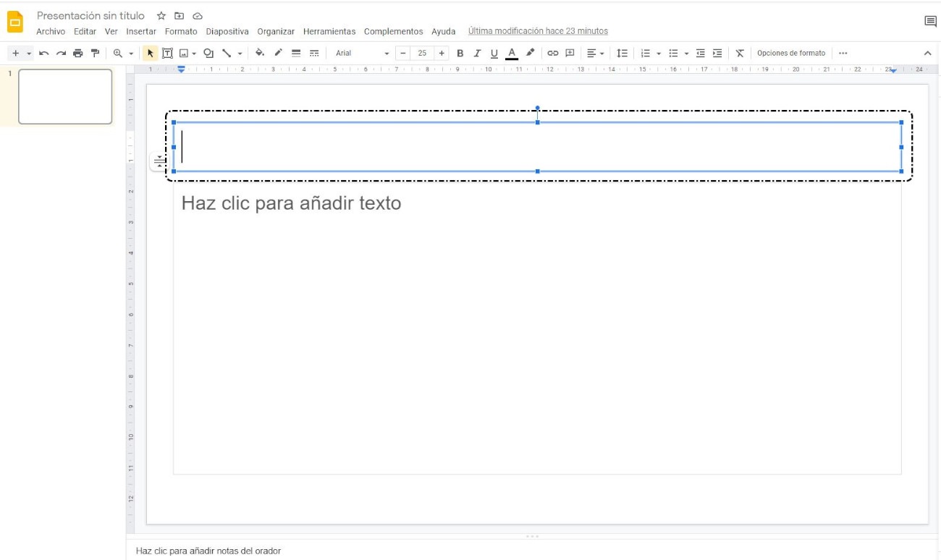941x560 pixels.
Task: Click the new slide plus button
Action: coord(15,54)
